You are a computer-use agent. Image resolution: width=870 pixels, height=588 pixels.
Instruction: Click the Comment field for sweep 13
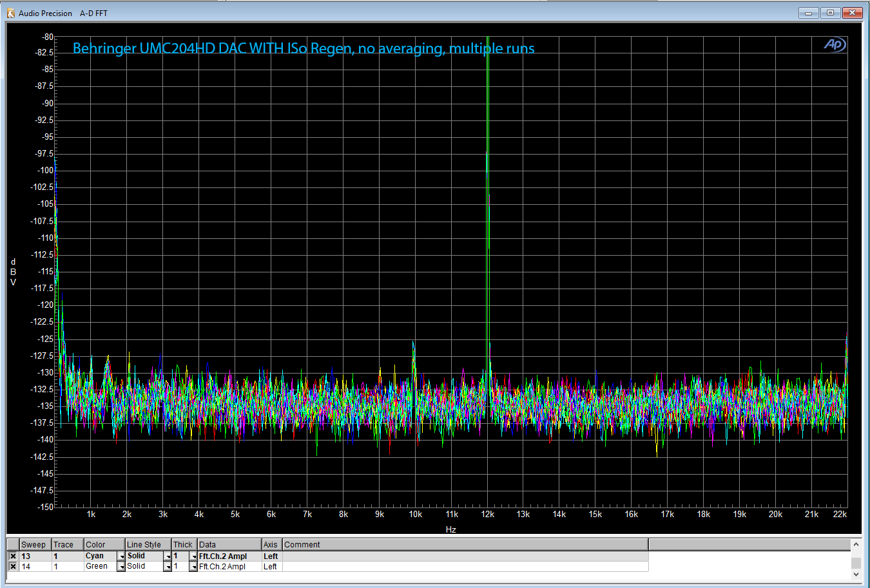[x=465, y=556]
